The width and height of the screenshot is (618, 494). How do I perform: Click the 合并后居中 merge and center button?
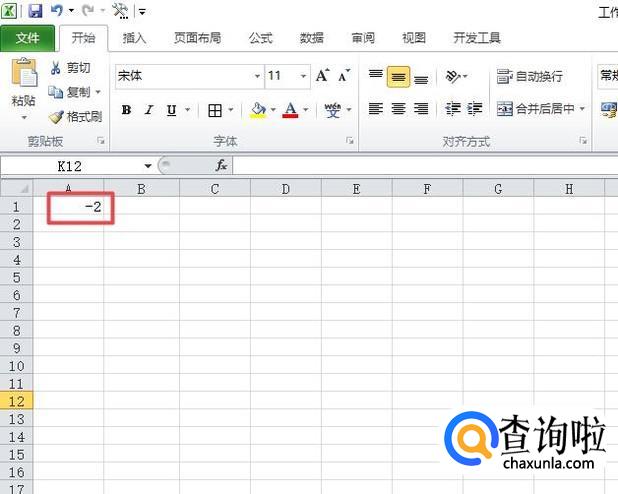(x=535, y=108)
